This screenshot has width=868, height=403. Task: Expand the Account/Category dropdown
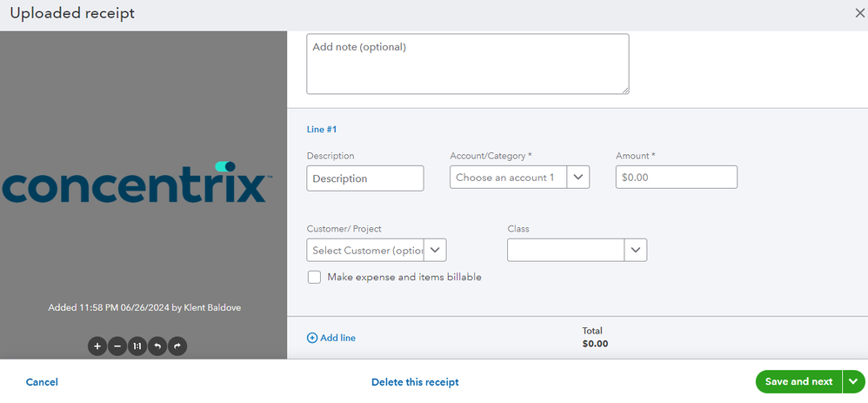point(578,178)
